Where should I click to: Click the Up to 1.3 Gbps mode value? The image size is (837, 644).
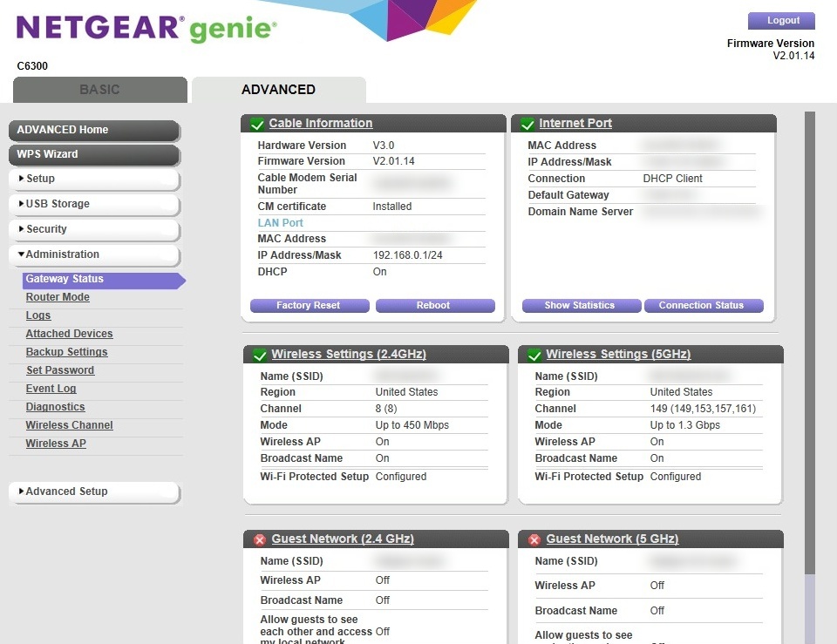point(685,425)
